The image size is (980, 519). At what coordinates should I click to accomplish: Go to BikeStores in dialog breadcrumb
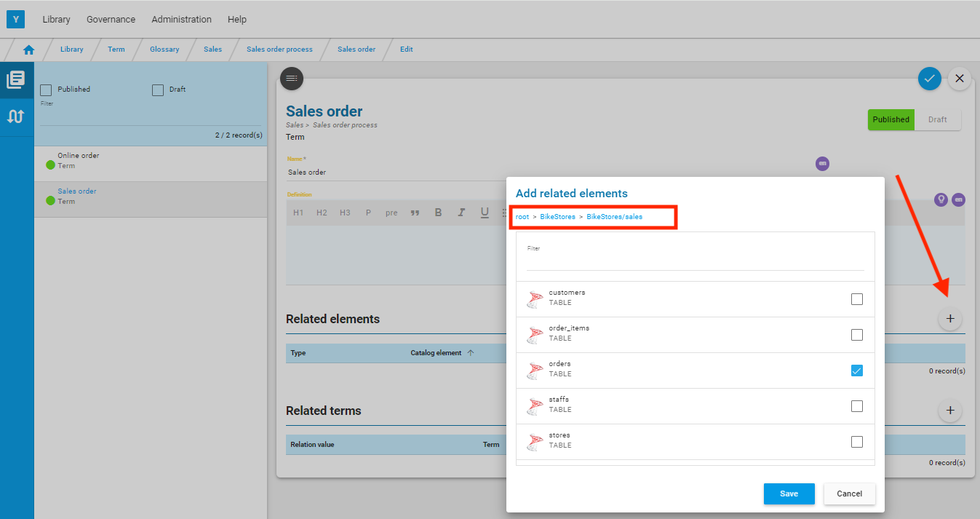(x=558, y=217)
